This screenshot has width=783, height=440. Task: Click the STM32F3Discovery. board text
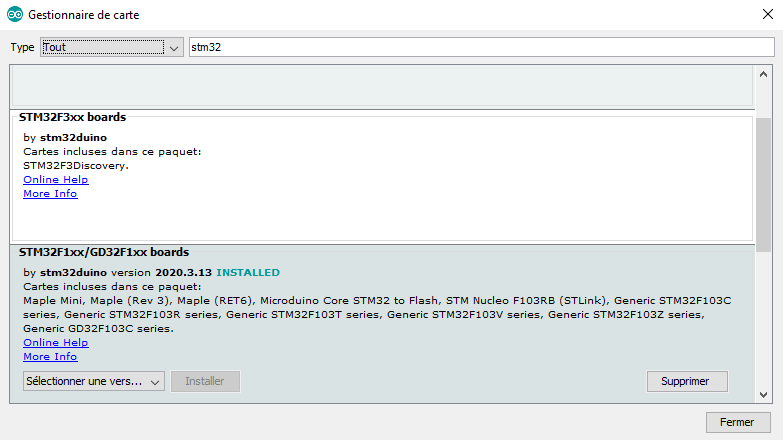(76, 165)
